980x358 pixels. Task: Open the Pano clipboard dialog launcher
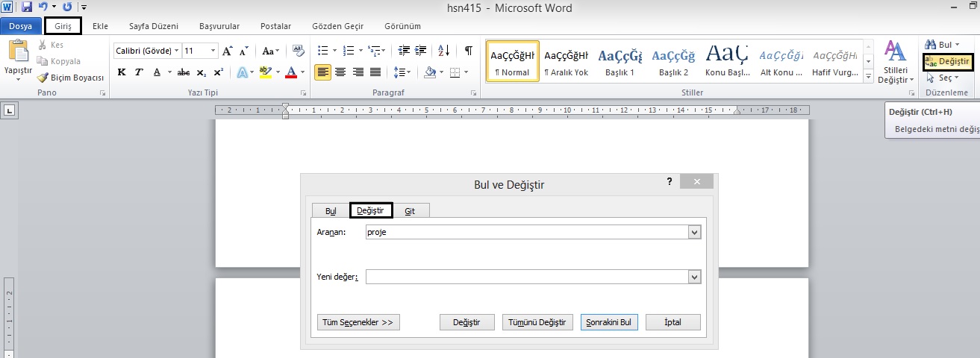coord(102,93)
